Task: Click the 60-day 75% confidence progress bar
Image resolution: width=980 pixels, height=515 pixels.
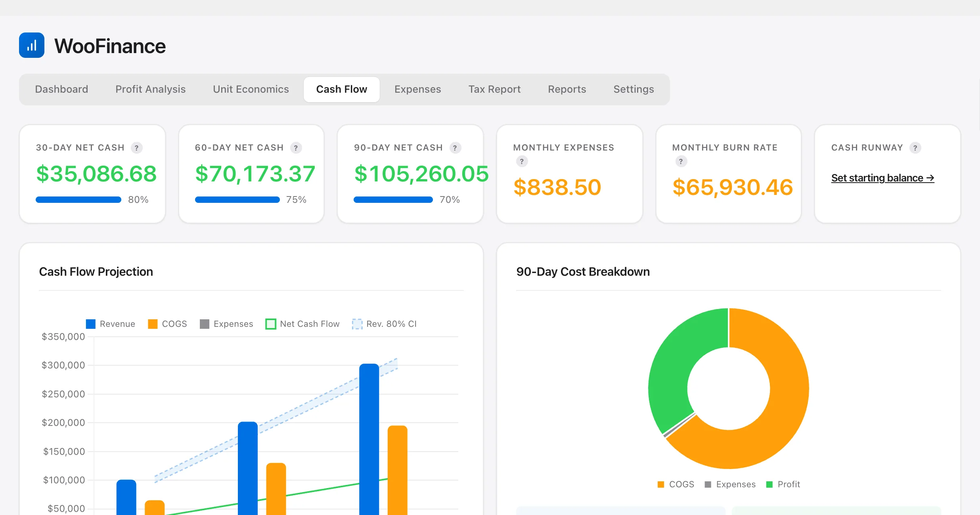Action: pos(237,200)
